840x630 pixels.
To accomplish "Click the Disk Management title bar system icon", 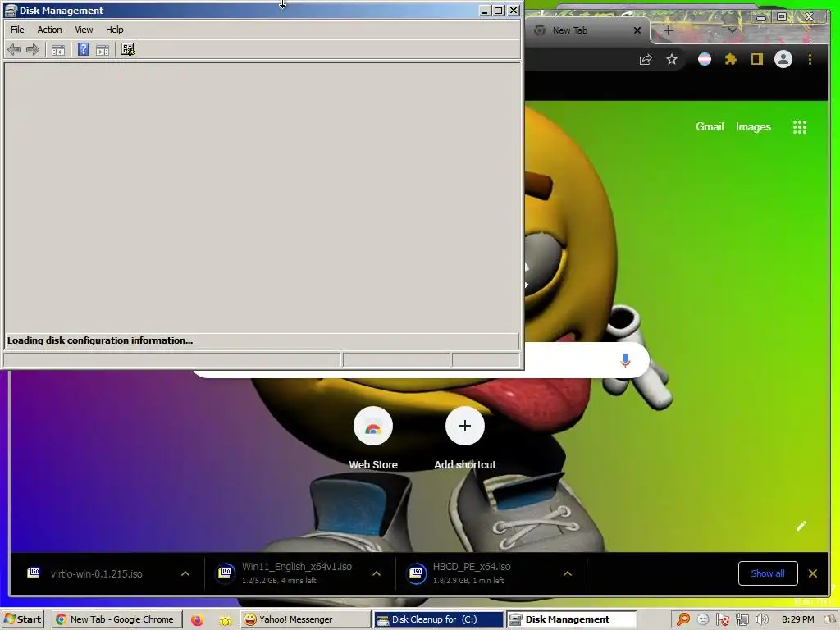I will (11, 10).
